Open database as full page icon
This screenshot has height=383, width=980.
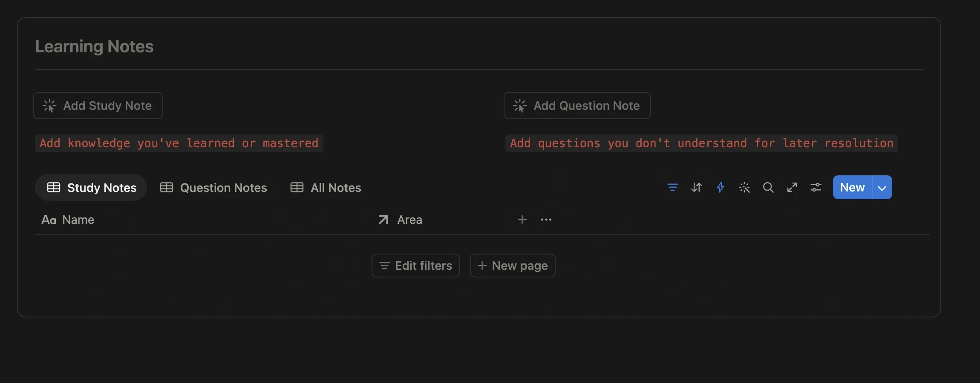(792, 187)
